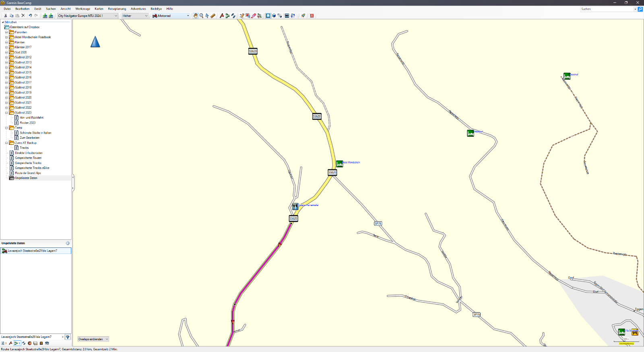Open the City Navigator map product dropdown
Screen dimensions: 644x352
pyautogui.click(x=88, y=16)
